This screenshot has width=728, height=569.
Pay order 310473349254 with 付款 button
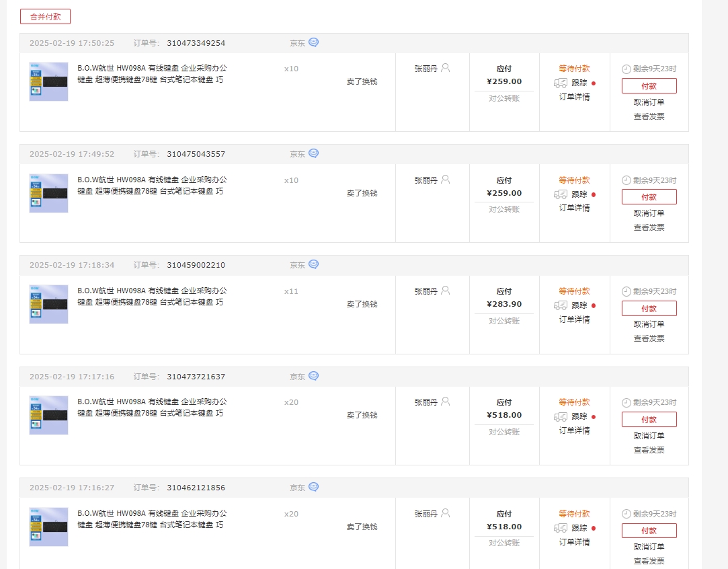click(649, 86)
